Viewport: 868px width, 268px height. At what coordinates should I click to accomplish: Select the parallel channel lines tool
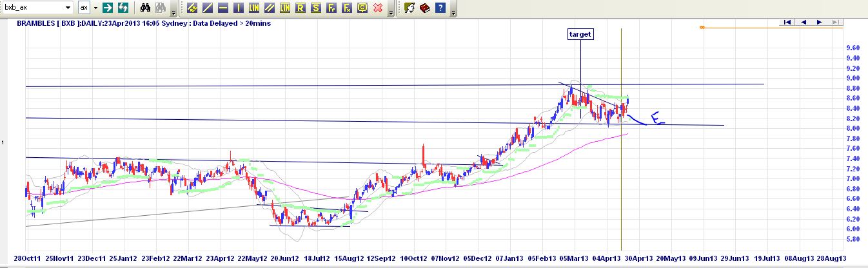coord(269,8)
